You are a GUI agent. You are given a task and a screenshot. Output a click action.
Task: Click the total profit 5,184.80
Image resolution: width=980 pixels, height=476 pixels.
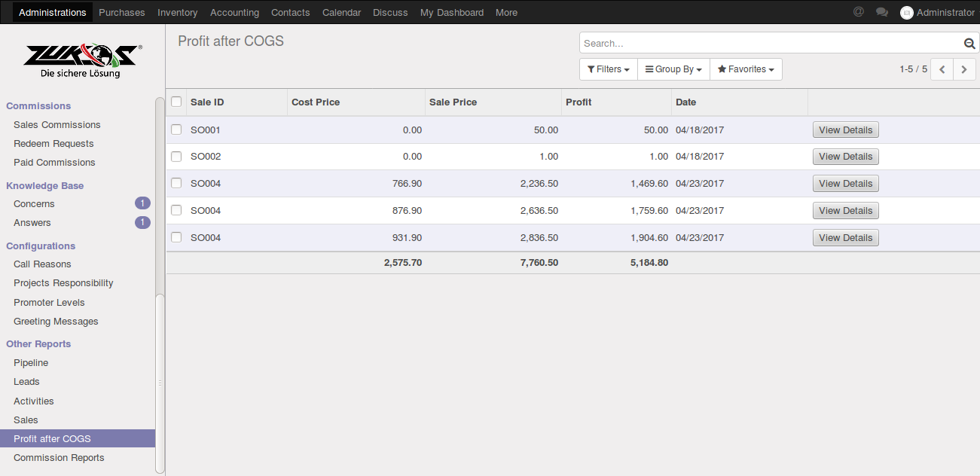[649, 262]
